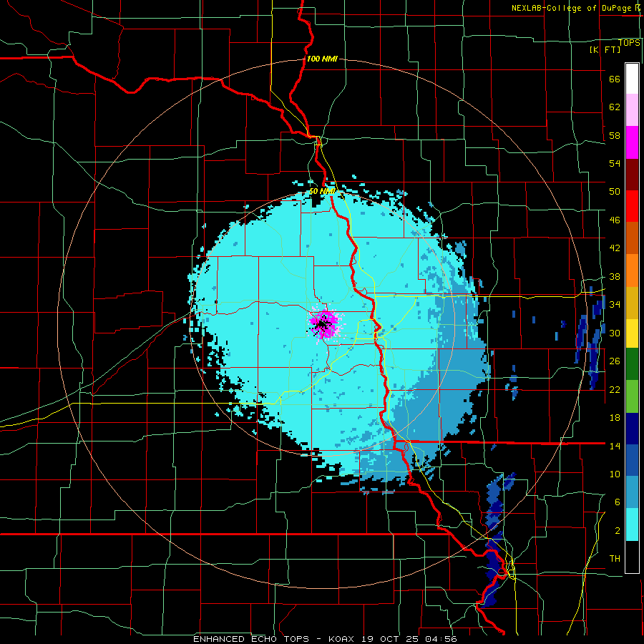Click the 'ENHANCED ECHO TOPS' caption text
The height and width of the screenshot is (644, 644).
(251, 639)
